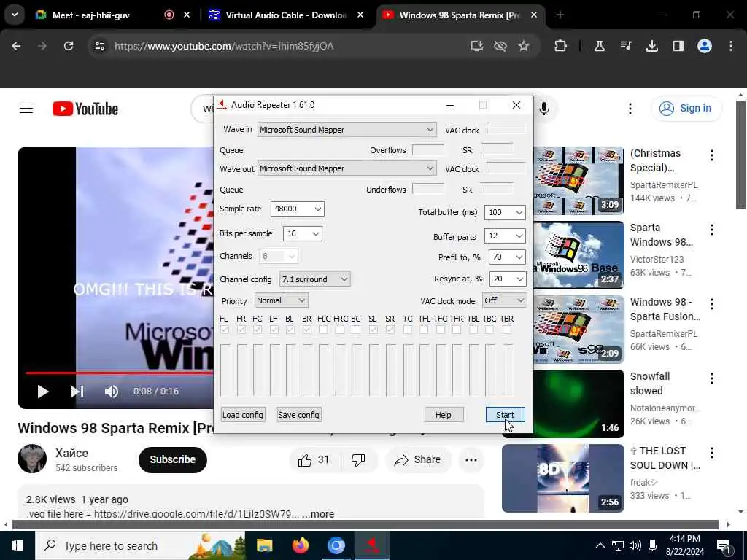Toggle BL channel checkbox

(290, 330)
